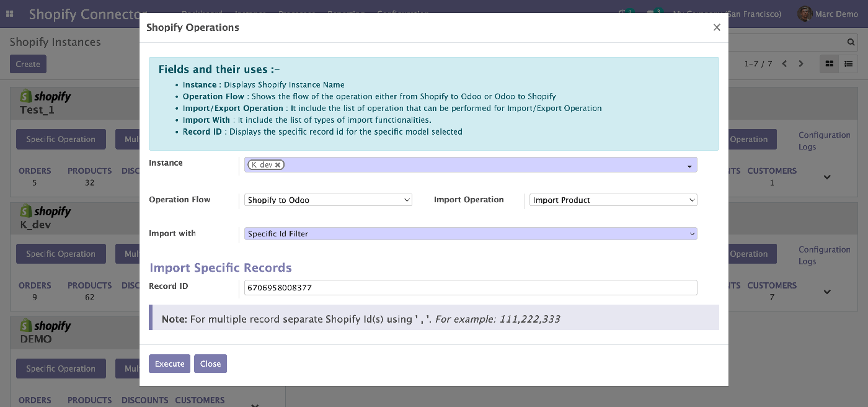Close the Shopify Operations dialog with X

click(x=717, y=27)
